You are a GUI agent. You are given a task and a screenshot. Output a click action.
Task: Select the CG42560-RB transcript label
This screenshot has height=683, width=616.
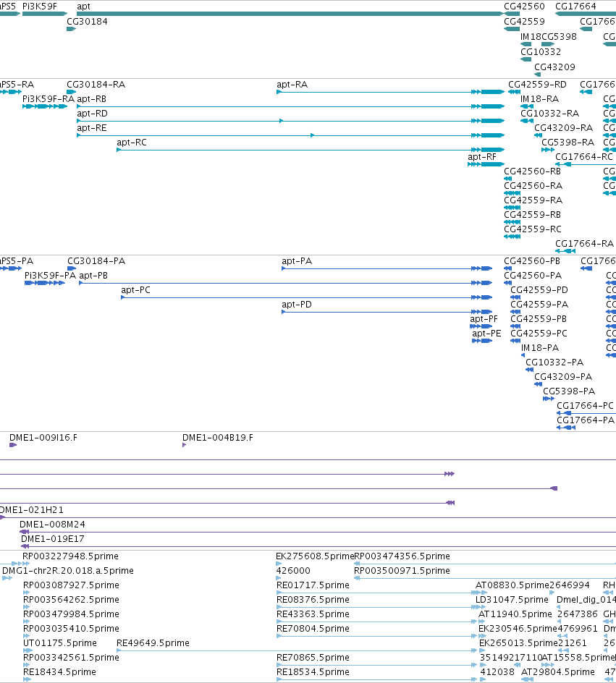(532, 171)
